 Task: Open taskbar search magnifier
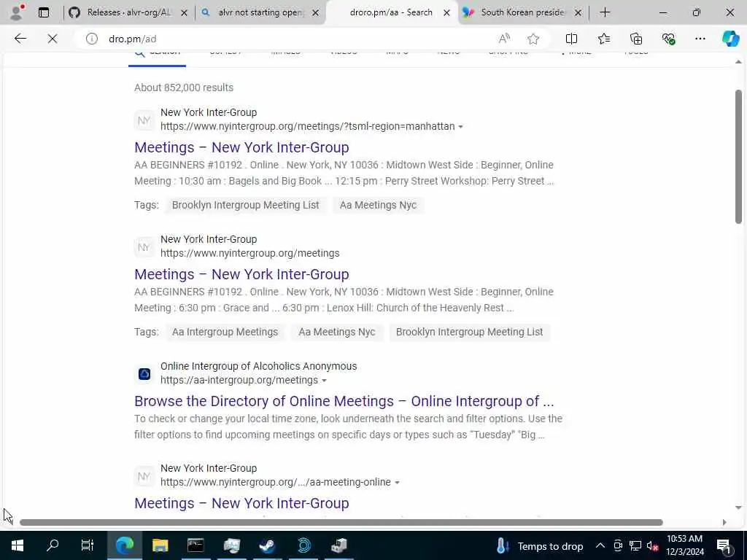pos(53,545)
